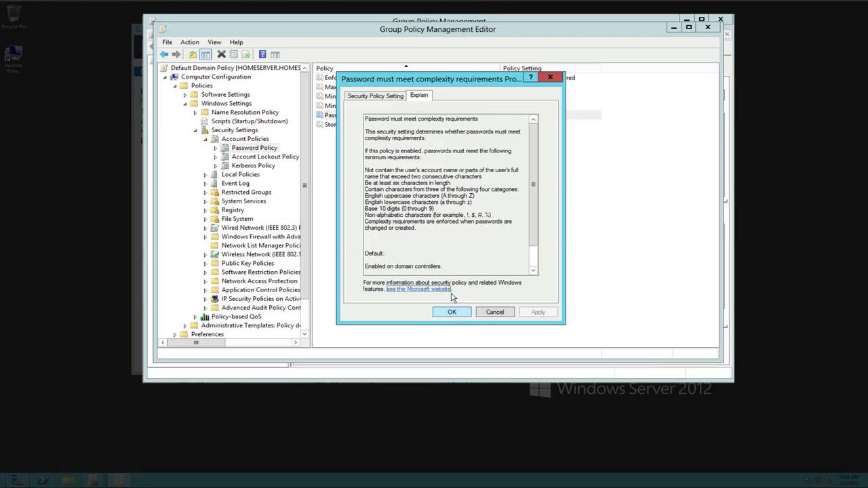Click the explanation text scrollbar thumb
Viewport: 868px width, 488px height.
pyautogui.click(x=534, y=184)
